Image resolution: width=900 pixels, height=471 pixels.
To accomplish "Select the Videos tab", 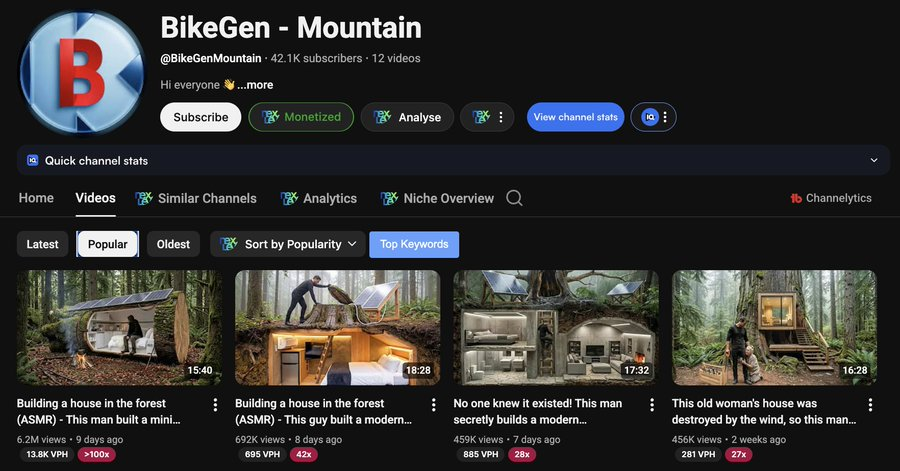I will pos(95,198).
